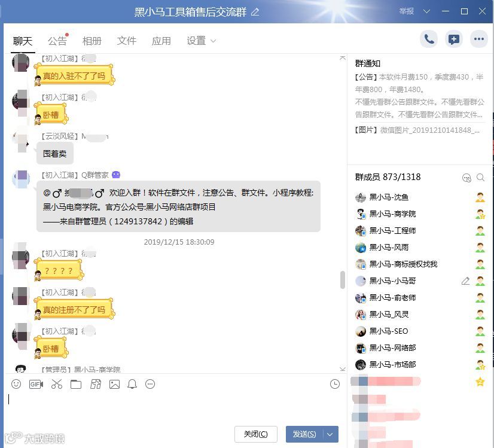Click owner star badge of 黑小马-商学院

click(x=480, y=214)
